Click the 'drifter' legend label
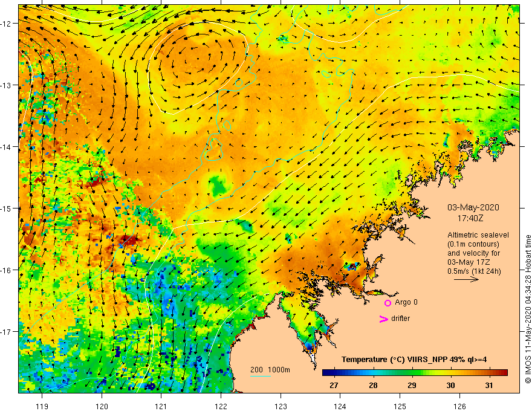 400,319
